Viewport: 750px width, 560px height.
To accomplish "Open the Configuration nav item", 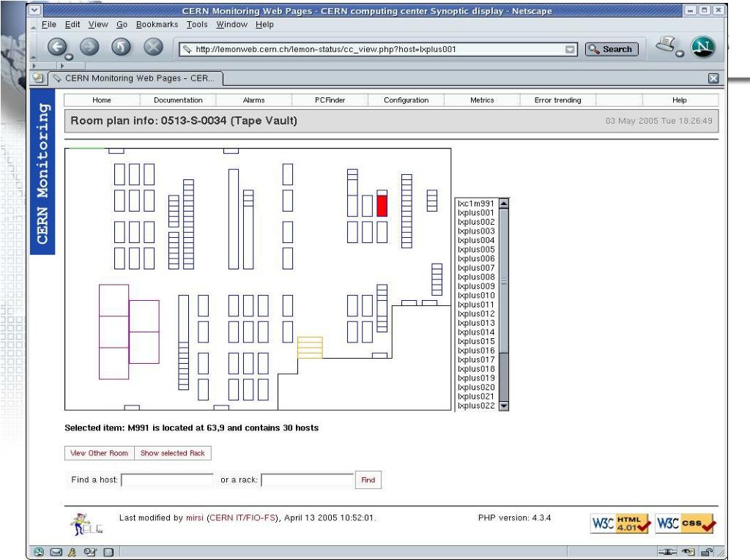I will (406, 100).
